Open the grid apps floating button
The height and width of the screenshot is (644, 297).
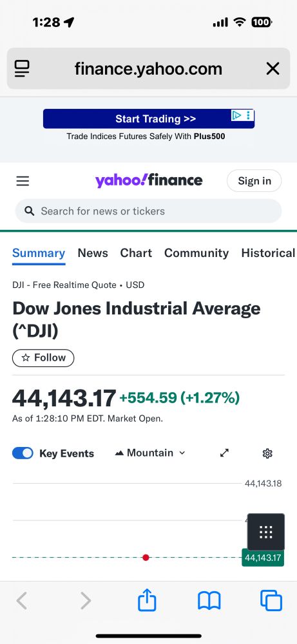pyautogui.click(x=266, y=532)
